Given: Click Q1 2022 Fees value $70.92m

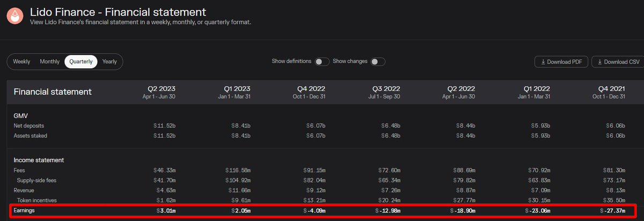Looking at the screenshot, I should click(539, 170).
